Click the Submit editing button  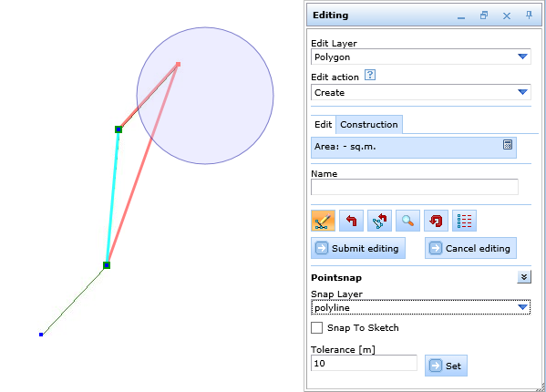pos(358,248)
